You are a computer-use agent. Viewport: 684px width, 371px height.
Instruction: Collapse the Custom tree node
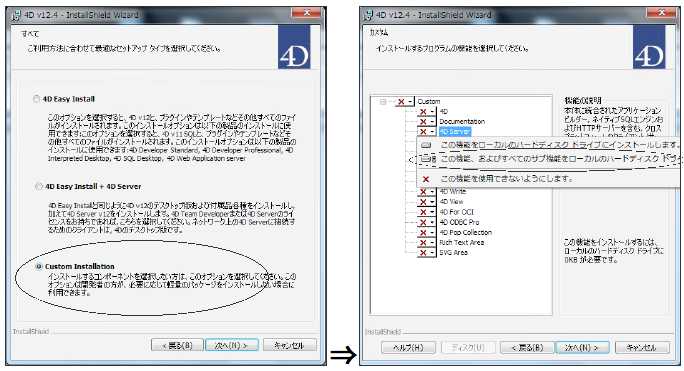click(383, 102)
